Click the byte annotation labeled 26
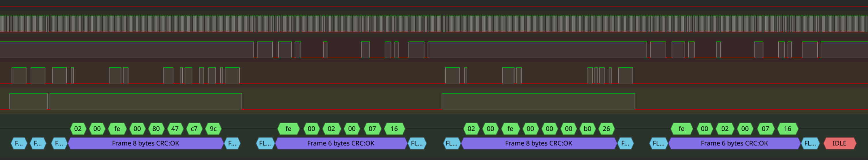 click(606, 129)
